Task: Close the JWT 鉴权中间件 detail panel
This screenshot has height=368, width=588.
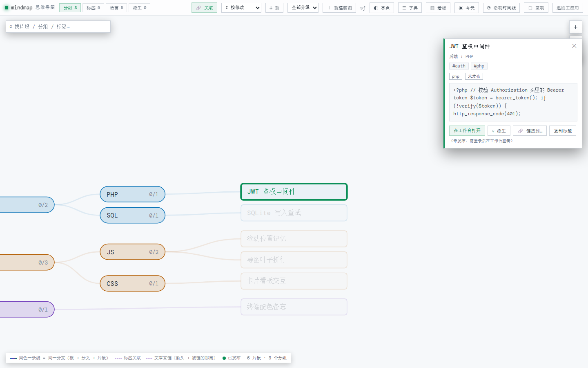Action: click(574, 46)
